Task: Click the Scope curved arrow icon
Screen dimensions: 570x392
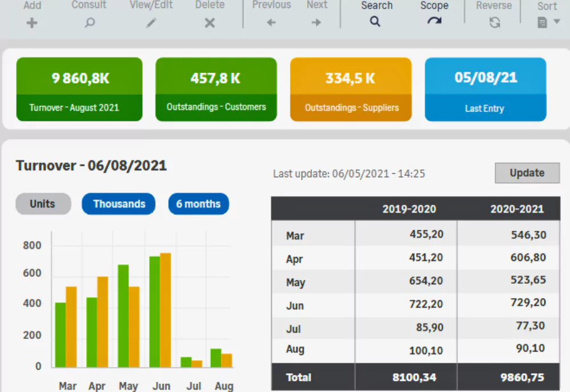Action: (434, 22)
